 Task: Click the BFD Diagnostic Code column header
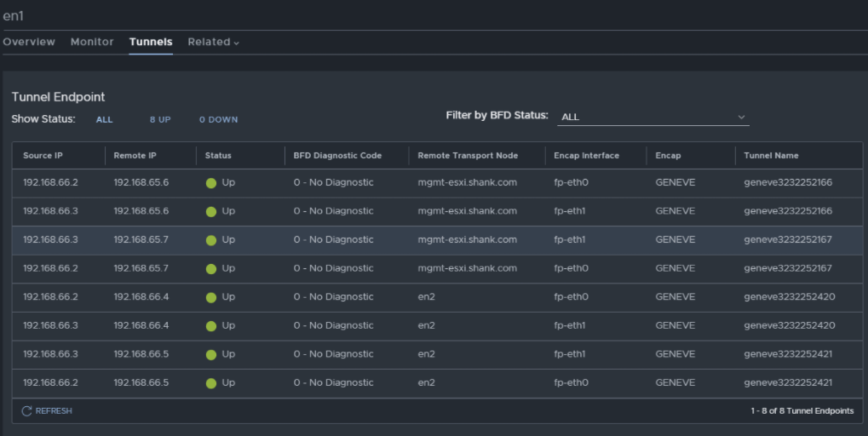point(337,156)
